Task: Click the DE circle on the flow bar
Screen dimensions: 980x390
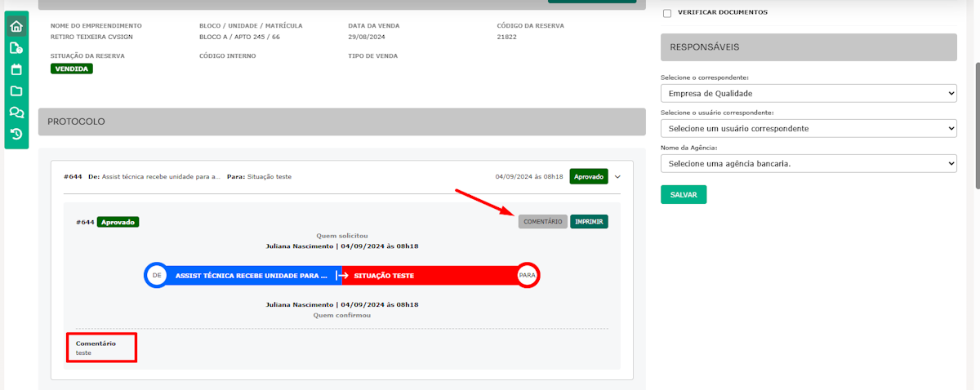Action: [x=157, y=276]
